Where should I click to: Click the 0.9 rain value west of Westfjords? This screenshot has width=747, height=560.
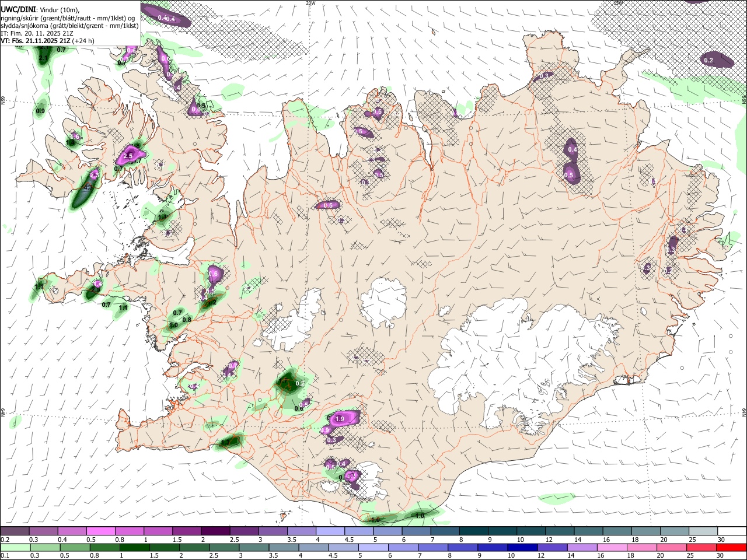[40, 111]
